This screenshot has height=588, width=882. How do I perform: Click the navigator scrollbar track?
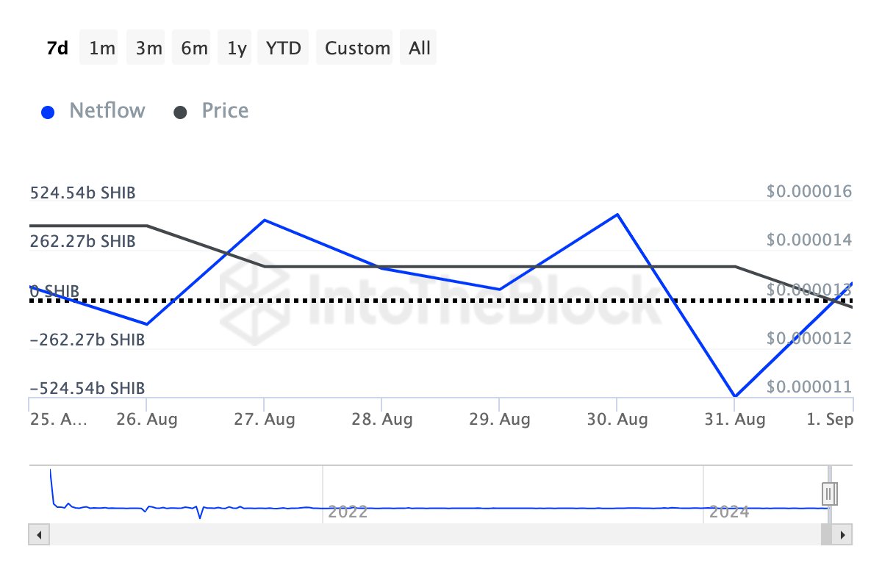[x=434, y=534]
